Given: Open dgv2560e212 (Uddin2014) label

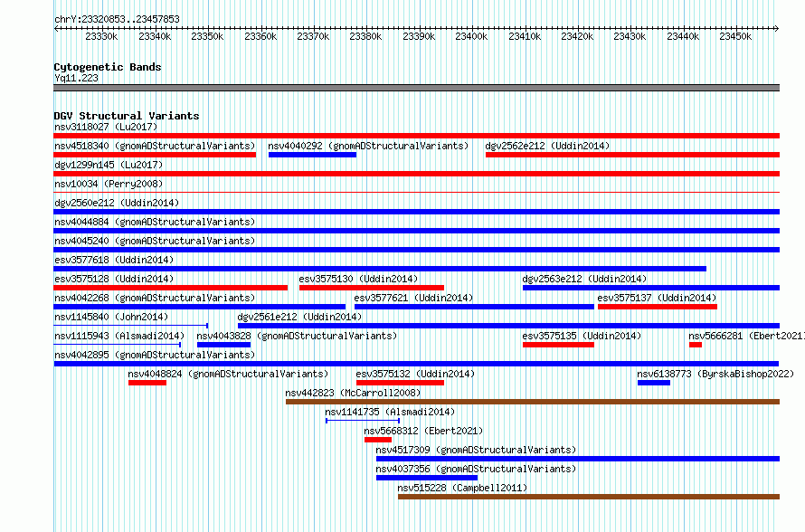Looking at the screenshot, I should click(x=117, y=203).
